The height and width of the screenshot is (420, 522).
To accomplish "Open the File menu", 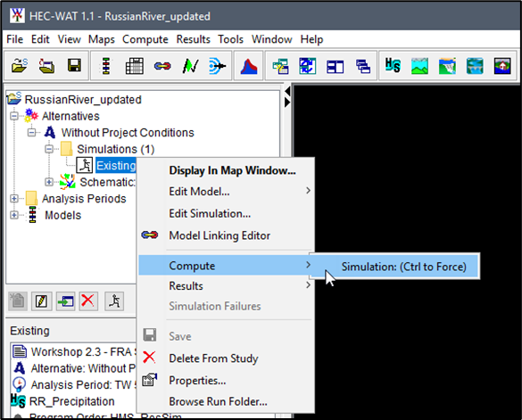I will (x=15, y=39).
